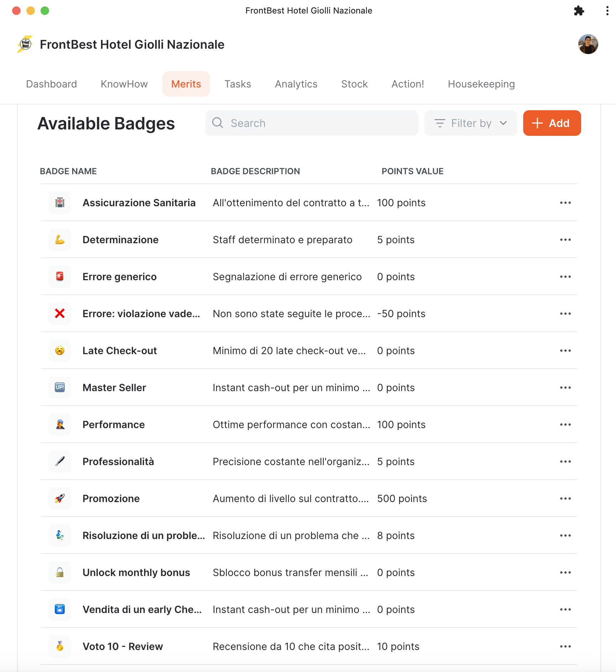The width and height of the screenshot is (616, 672).
Task: Open the Professionalità badge name
Action: tap(118, 462)
